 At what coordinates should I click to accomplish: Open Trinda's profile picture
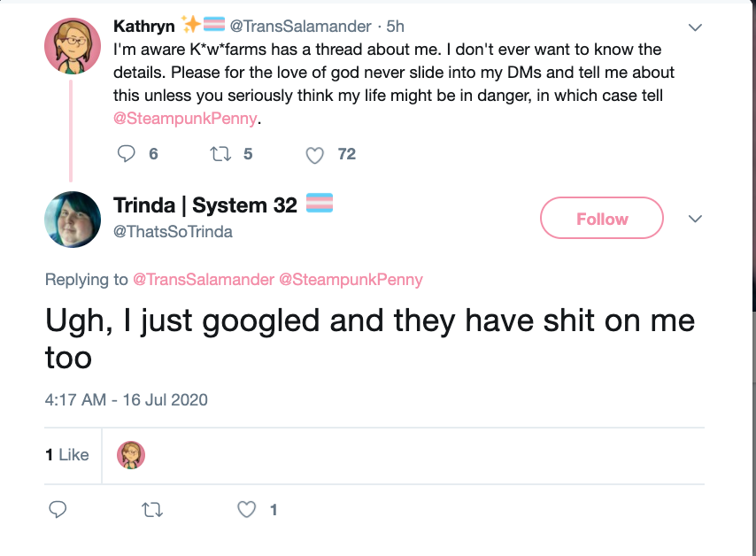(73, 220)
